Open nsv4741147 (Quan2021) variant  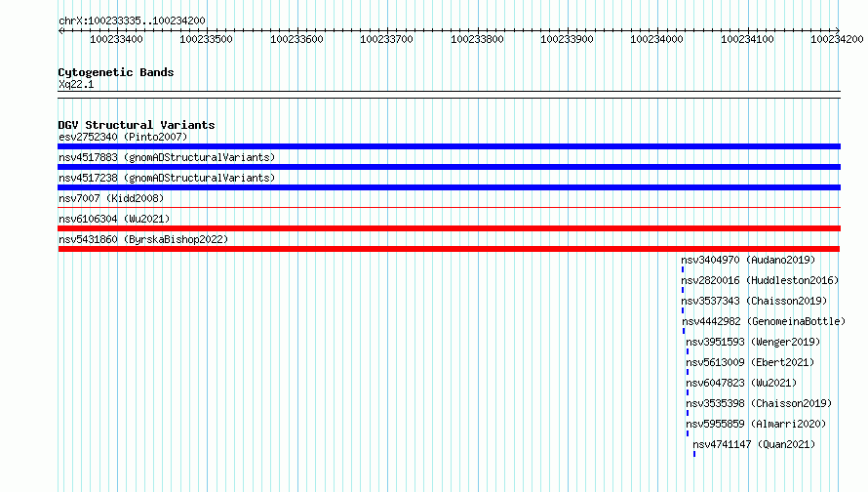point(754,444)
